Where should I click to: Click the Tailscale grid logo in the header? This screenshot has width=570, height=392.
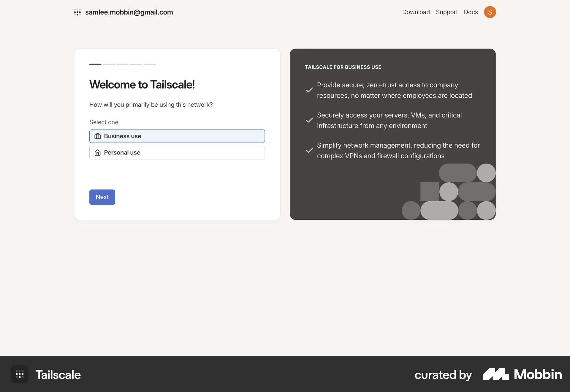coord(77,12)
